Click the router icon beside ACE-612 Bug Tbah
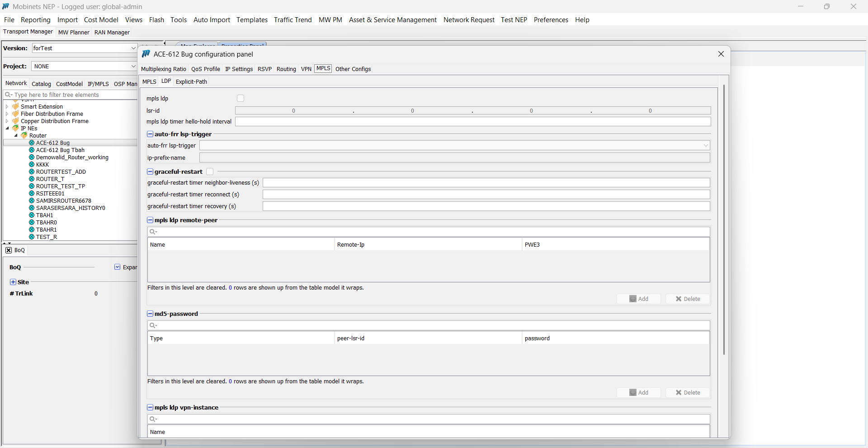868x448 pixels. pyautogui.click(x=32, y=150)
